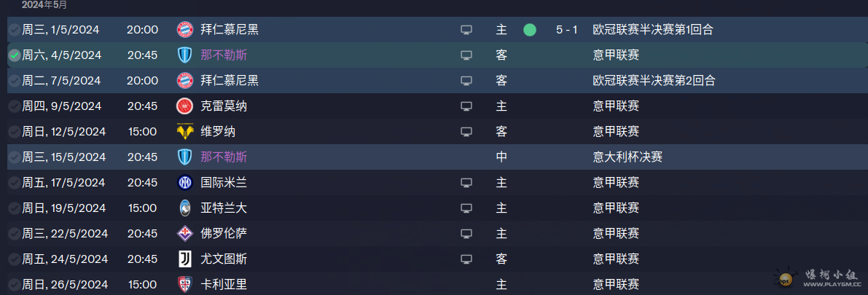Screen dimensions: 868x295
Task: Click the Atalanta club crest
Action: [184, 208]
